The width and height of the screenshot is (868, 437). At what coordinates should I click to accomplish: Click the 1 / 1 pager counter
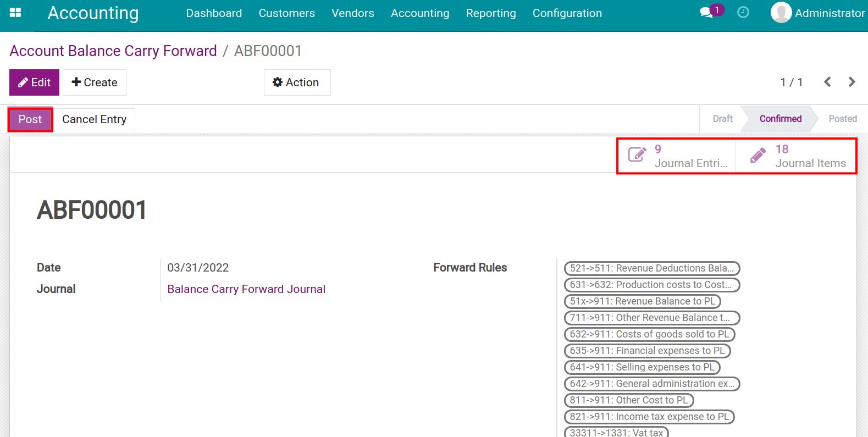792,82
